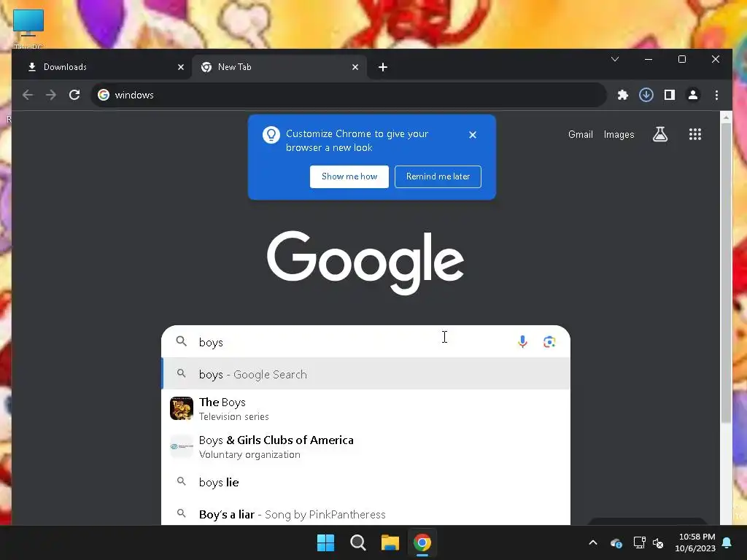This screenshot has height=560, width=747.
Task: Click the Remind me later button
Action: point(438,176)
